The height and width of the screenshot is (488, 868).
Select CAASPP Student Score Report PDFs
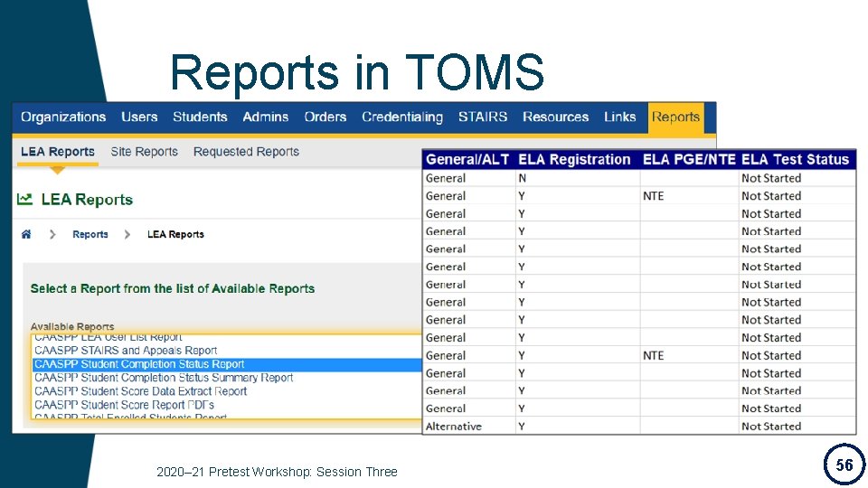point(124,405)
